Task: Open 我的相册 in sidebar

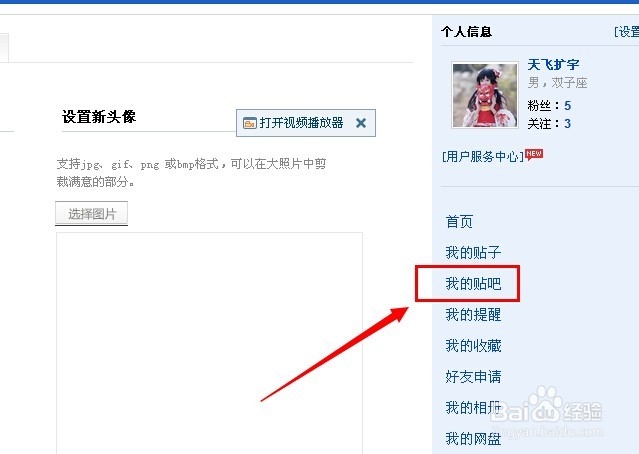Action: (473, 408)
